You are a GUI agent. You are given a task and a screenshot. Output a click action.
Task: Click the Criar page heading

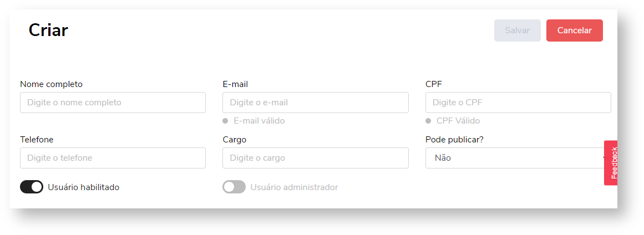pyautogui.click(x=48, y=30)
